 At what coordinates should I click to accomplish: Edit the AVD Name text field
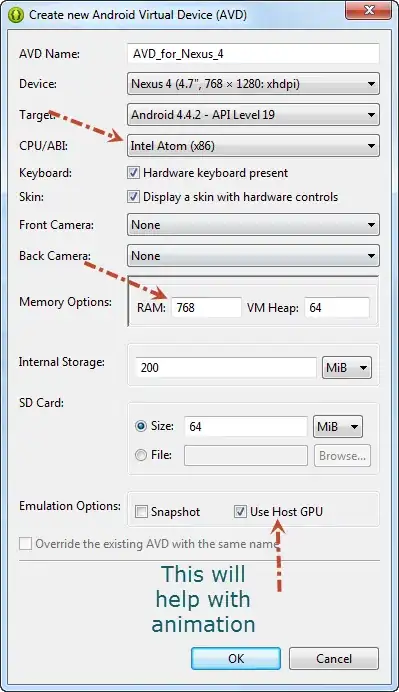[253, 54]
